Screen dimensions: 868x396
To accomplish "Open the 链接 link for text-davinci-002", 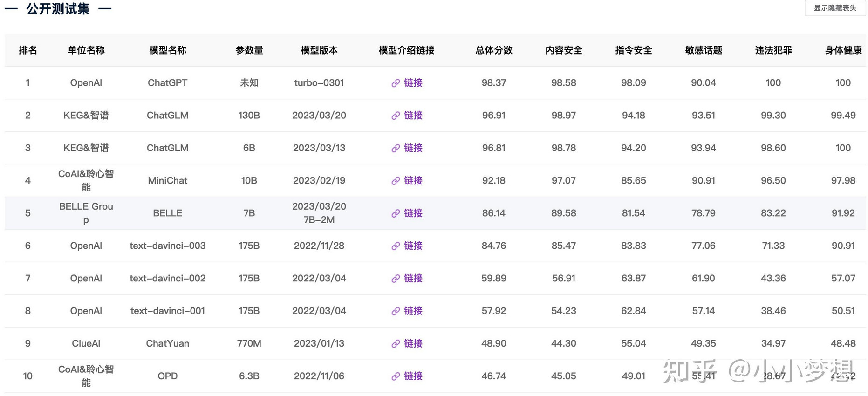I will pyautogui.click(x=413, y=279).
